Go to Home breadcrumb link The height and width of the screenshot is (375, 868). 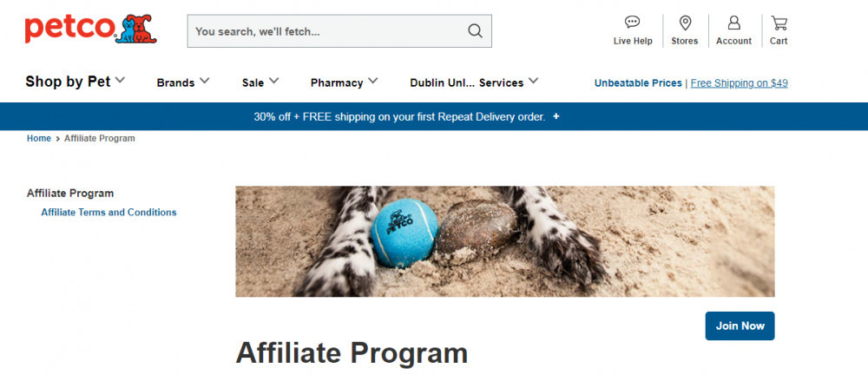pos(39,139)
